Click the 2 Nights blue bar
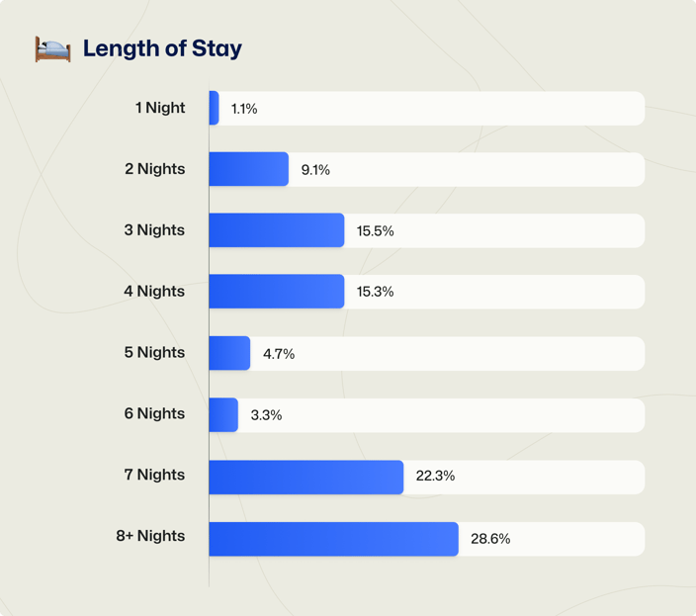Viewport: 696px width, 616px height. 248,169
